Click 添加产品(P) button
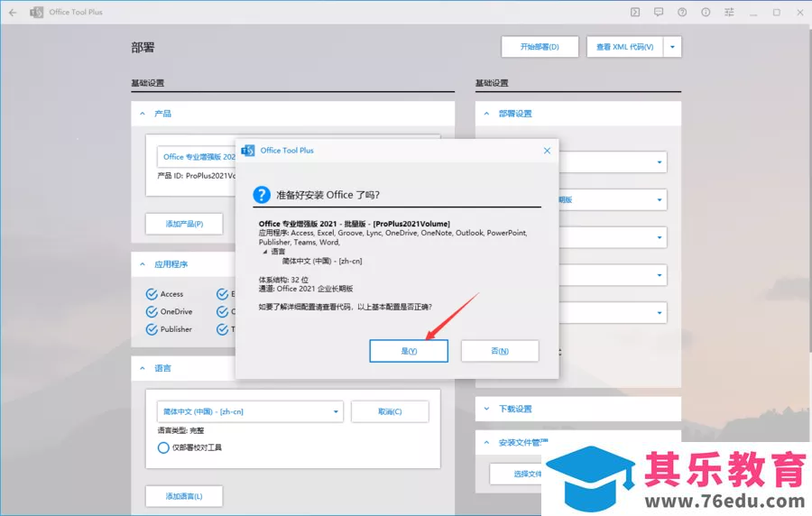Image resolution: width=812 pixels, height=516 pixels. pyautogui.click(x=184, y=224)
